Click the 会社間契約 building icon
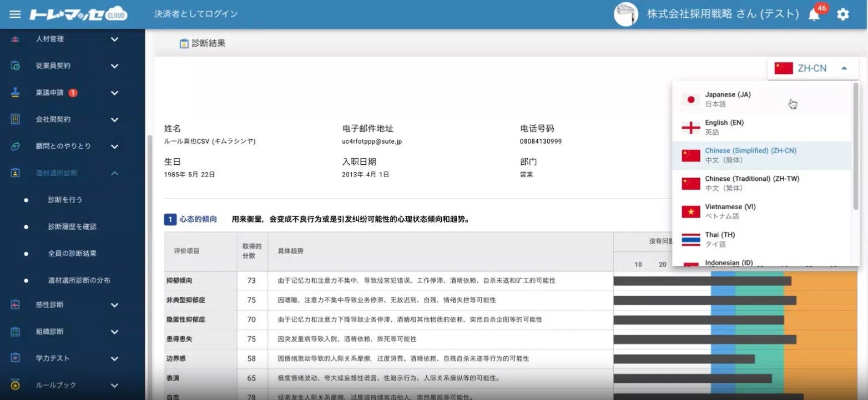The width and height of the screenshot is (868, 400). [15, 119]
